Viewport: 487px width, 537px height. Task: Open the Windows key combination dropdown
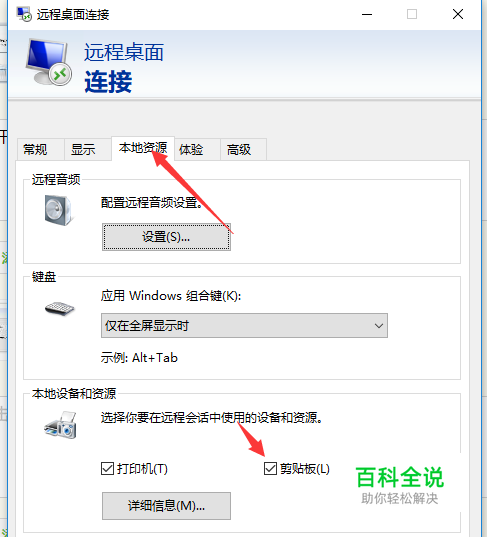(244, 325)
